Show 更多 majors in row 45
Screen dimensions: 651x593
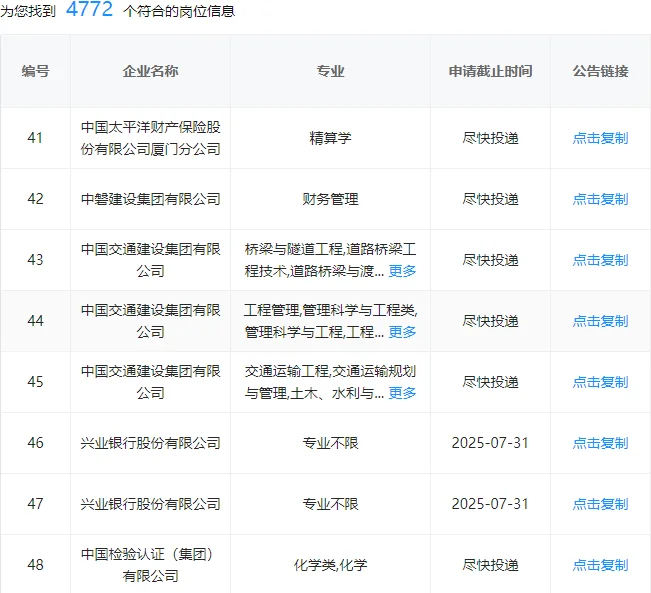[x=402, y=393]
